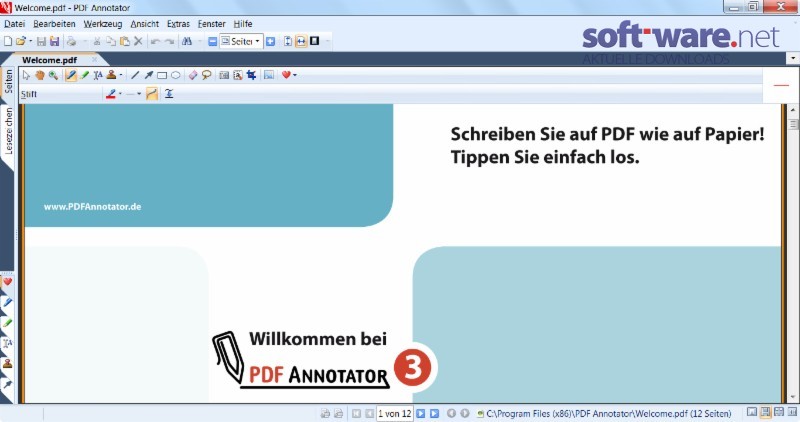Select the text tool
The width and height of the screenshot is (800, 422).
click(x=97, y=76)
